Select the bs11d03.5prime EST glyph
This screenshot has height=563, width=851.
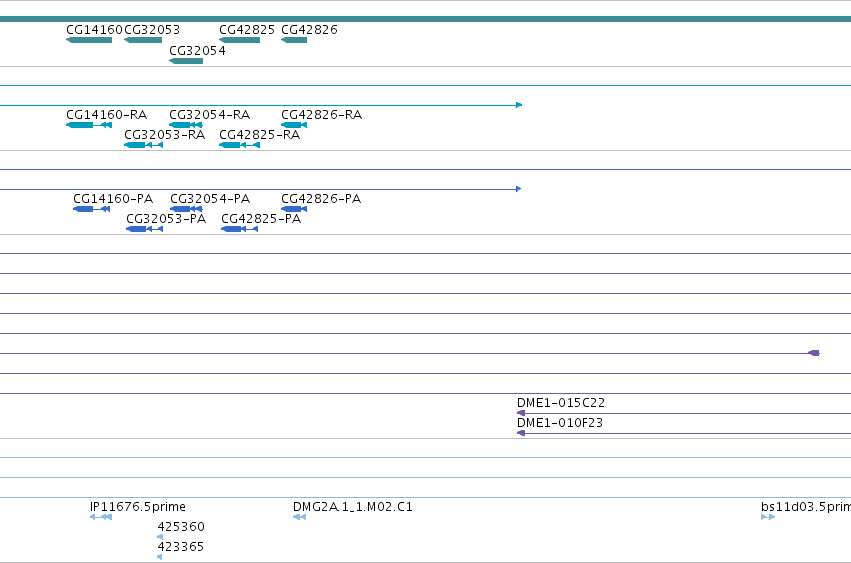tap(768, 517)
